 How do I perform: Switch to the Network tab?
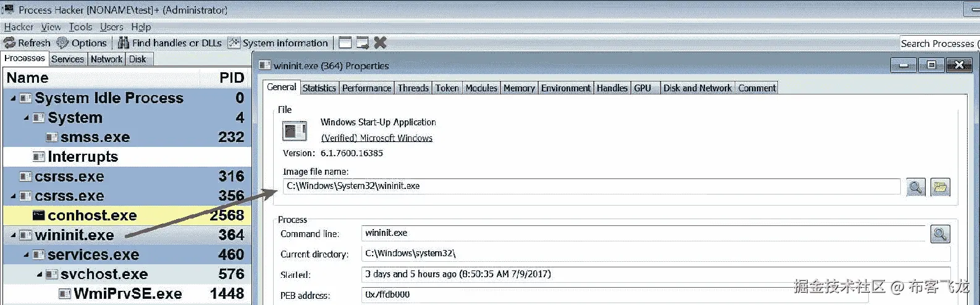[x=106, y=59]
